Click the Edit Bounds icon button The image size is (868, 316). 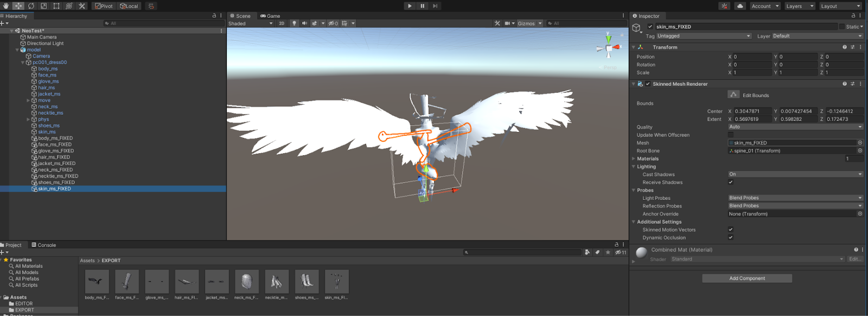pyautogui.click(x=733, y=94)
